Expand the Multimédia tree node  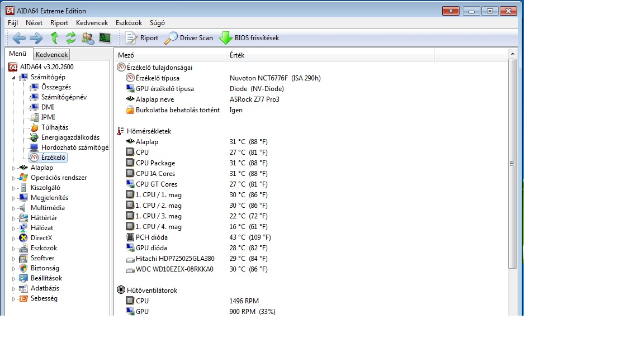13,208
